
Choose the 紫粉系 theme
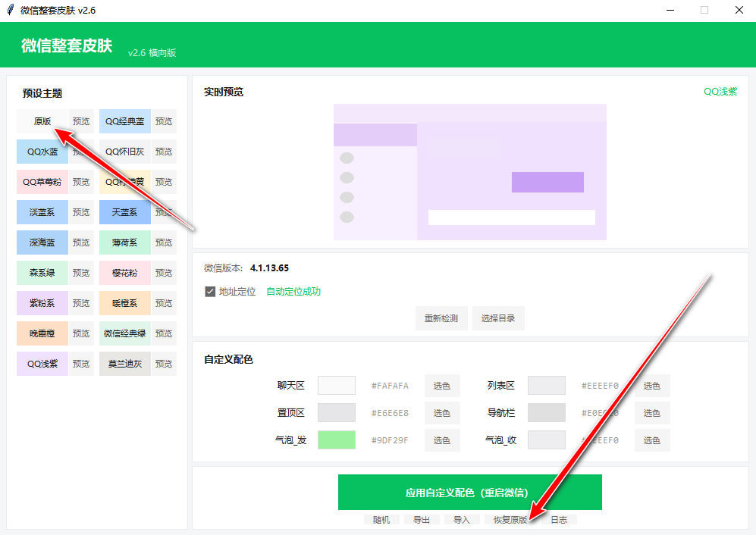pyautogui.click(x=42, y=303)
